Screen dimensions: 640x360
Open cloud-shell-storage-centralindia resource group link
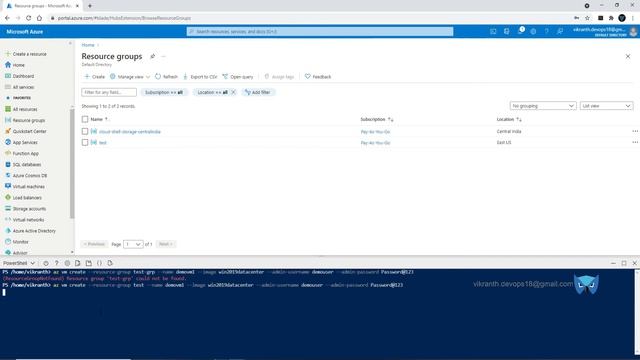[x=130, y=131]
